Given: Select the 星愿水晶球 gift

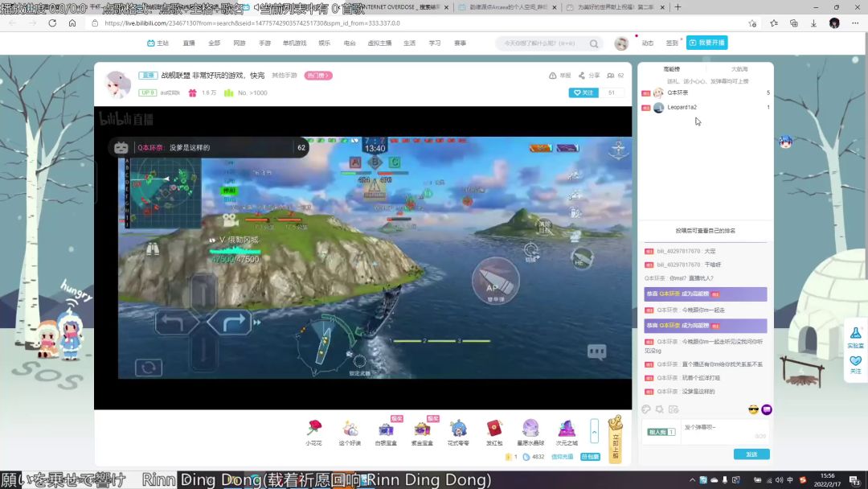Looking at the screenshot, I should (530, 433).
